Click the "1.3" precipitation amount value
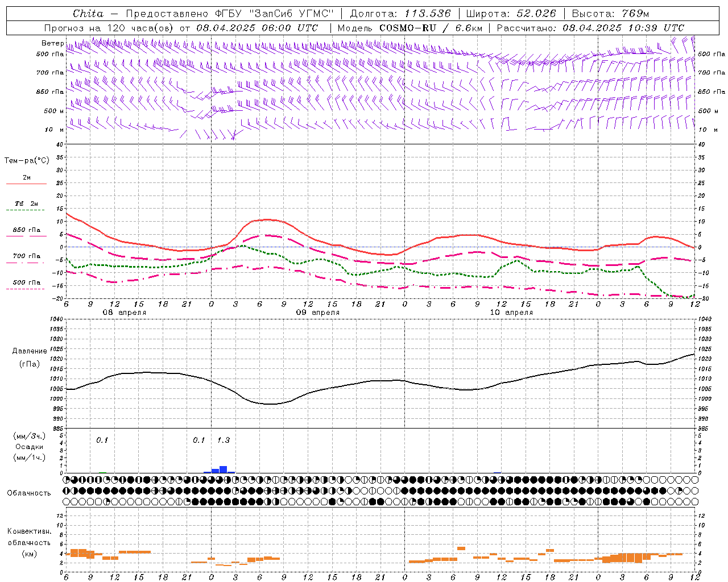This screenshot has height=582, width=728. coord(224,440)
